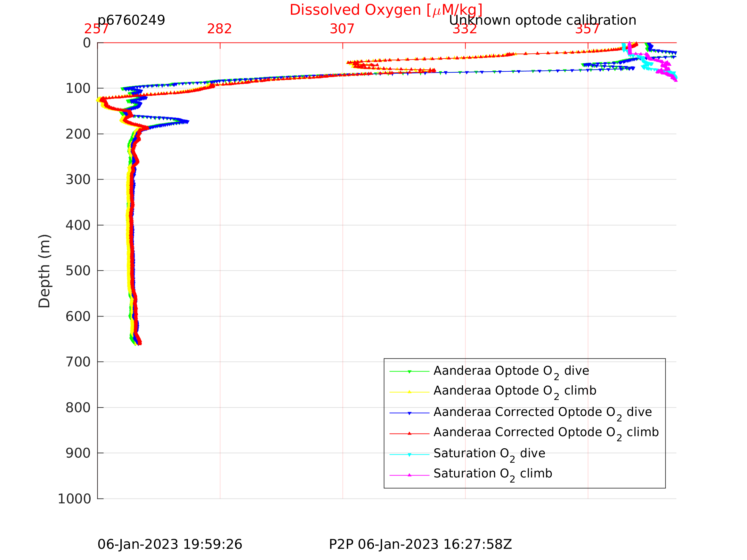
Task: Click the '282' oxygen axis tick label
Action: [220, 29]
